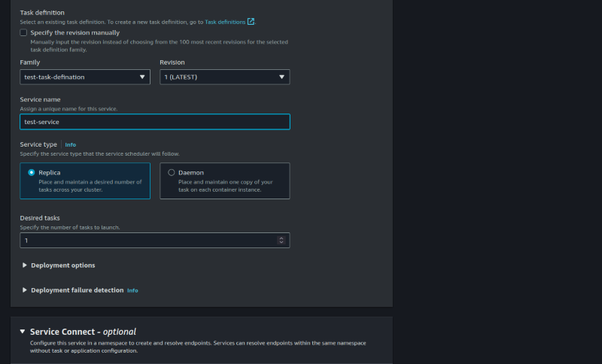Click the triangle icon beside Deployment failure detection
This screenshot has height=364, width=602.
(25, 290)
